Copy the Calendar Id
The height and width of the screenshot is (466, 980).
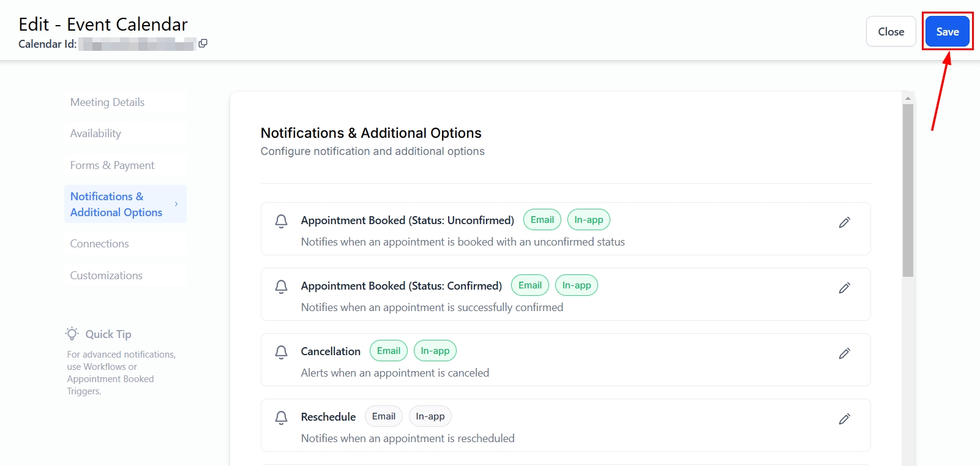pos(203,43)
